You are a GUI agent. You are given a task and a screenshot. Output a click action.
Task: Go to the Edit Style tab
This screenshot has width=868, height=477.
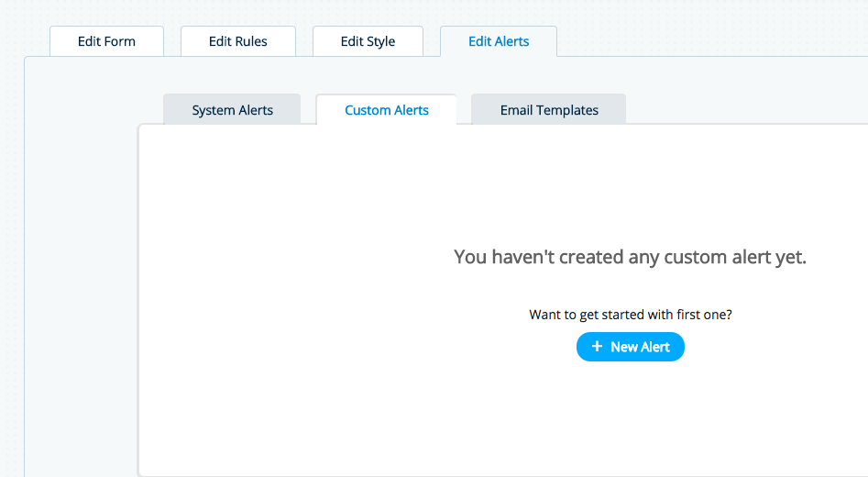(368, 41)
